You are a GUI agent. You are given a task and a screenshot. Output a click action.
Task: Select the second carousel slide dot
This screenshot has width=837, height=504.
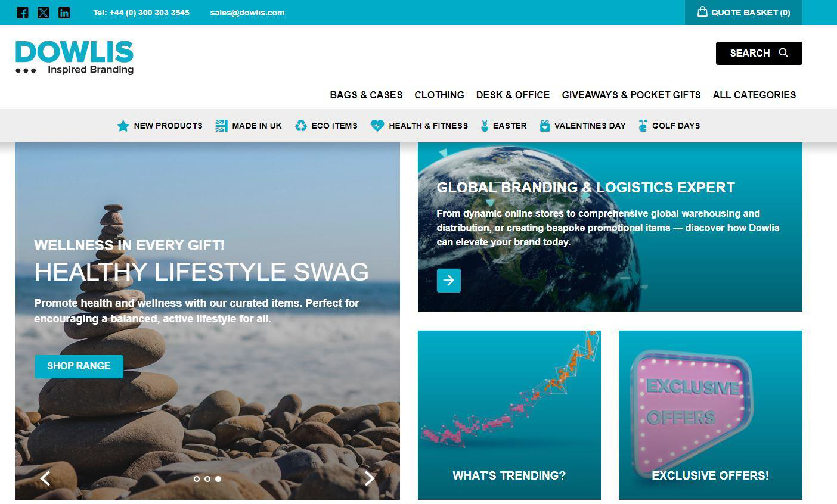point(207,479)
